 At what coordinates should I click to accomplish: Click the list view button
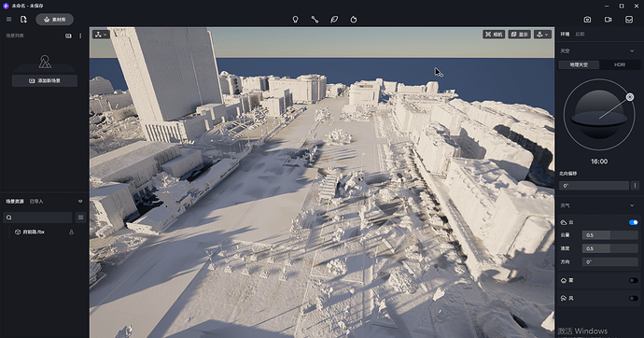pos(80,218)
